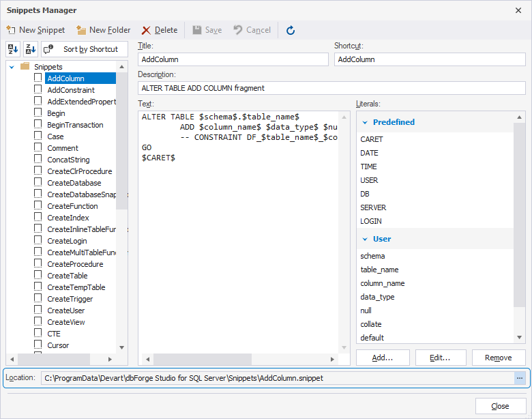This screenshot has width=532, height=419.
Task: Select the CreateMultiTableFunction snippet
Action: coord(81,252)
